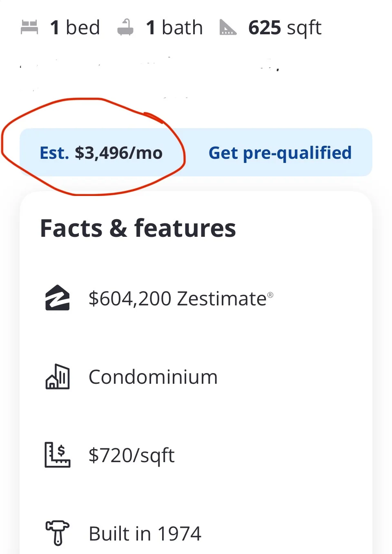Select the "1 bath" label

[174, 28]
